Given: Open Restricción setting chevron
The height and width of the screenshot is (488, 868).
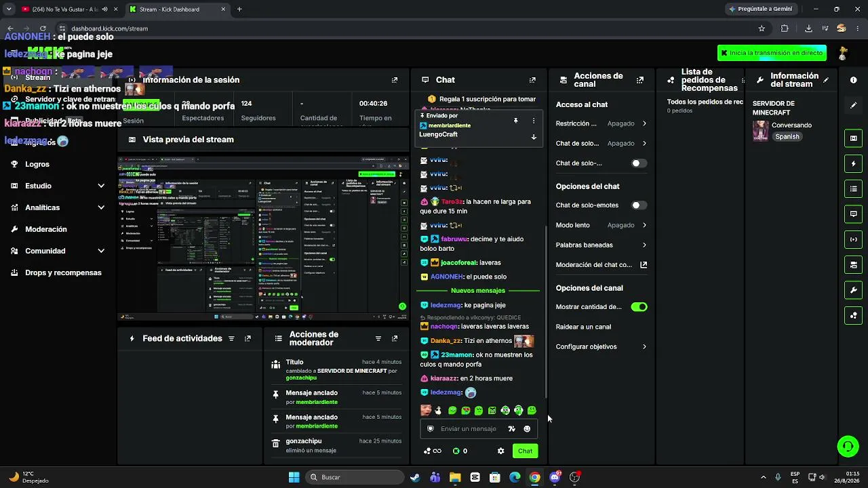Looking at the screenshot, I should coord(644,123).
